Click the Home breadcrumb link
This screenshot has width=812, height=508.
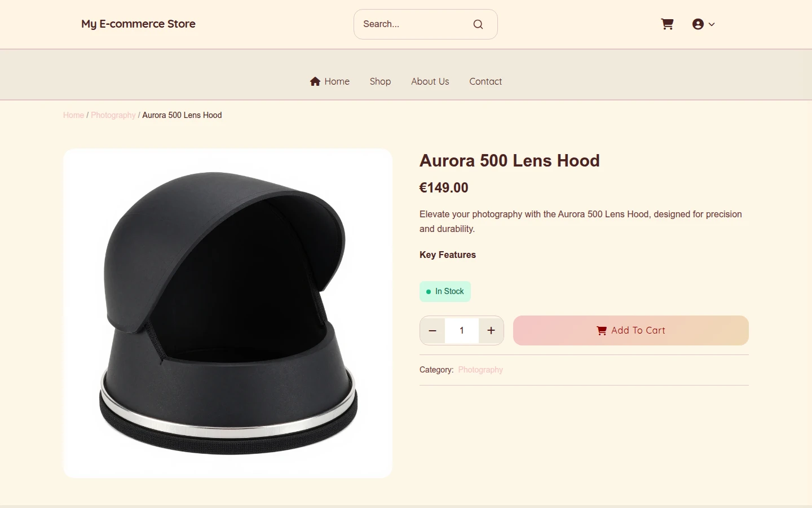coord(73,115)
